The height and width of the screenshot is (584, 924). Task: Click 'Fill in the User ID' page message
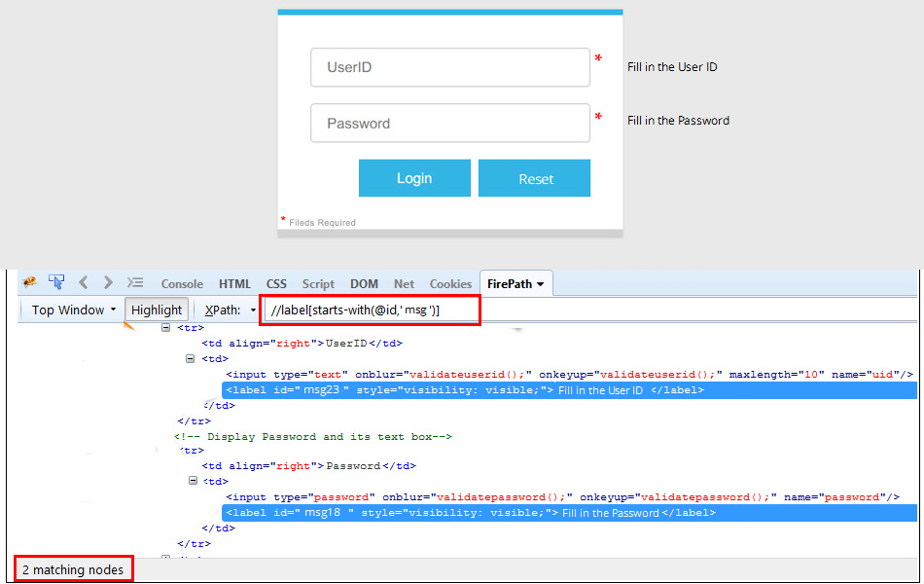672,67
